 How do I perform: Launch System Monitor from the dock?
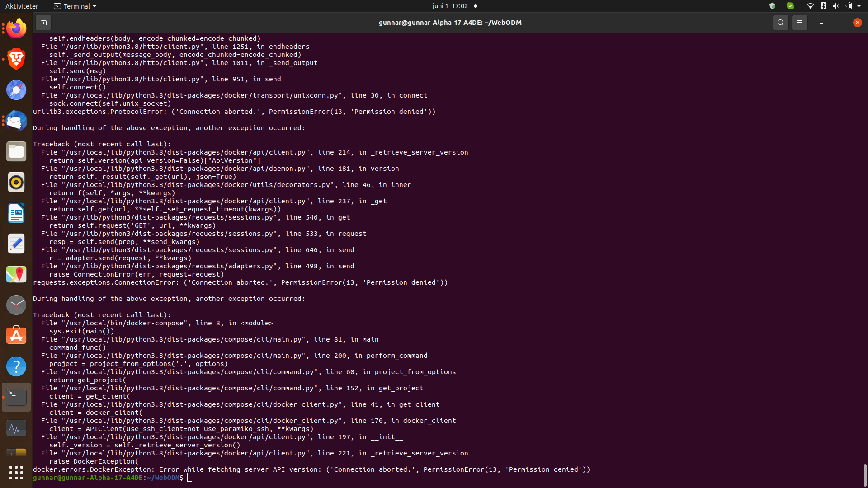tap(16, 428)
